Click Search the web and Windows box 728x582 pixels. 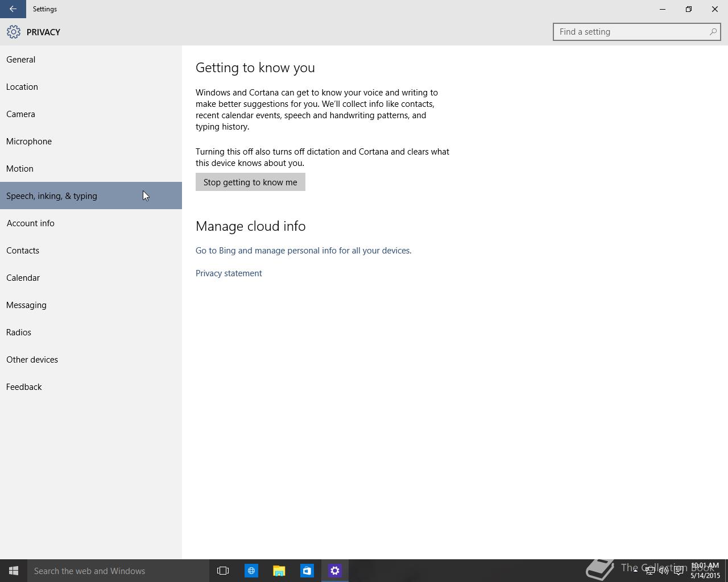click(118, 571)
